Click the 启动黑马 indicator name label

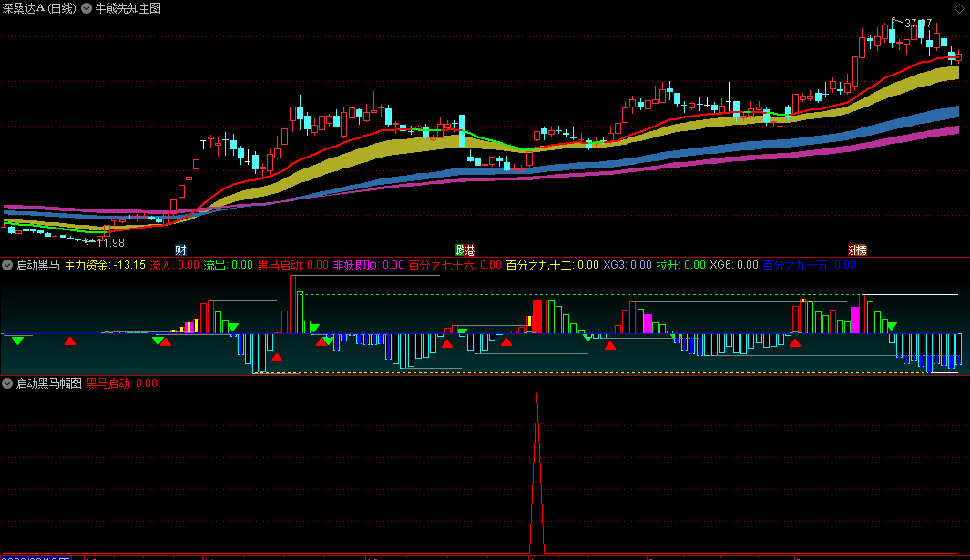point(37,265)
